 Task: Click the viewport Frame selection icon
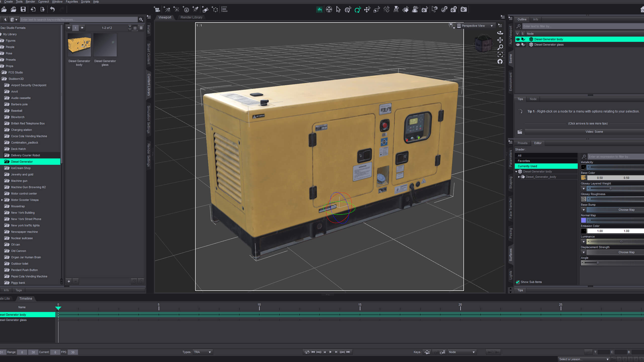click(x=500, y=54)
